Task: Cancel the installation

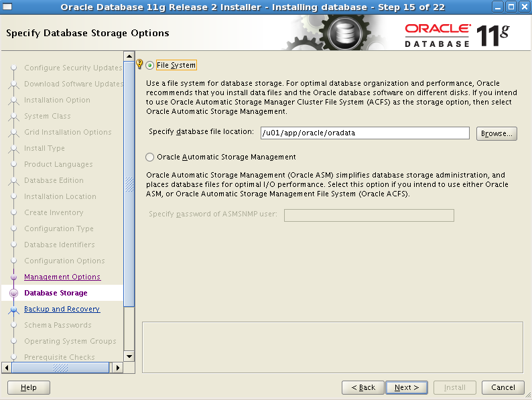Action: (x=503, y=387)
